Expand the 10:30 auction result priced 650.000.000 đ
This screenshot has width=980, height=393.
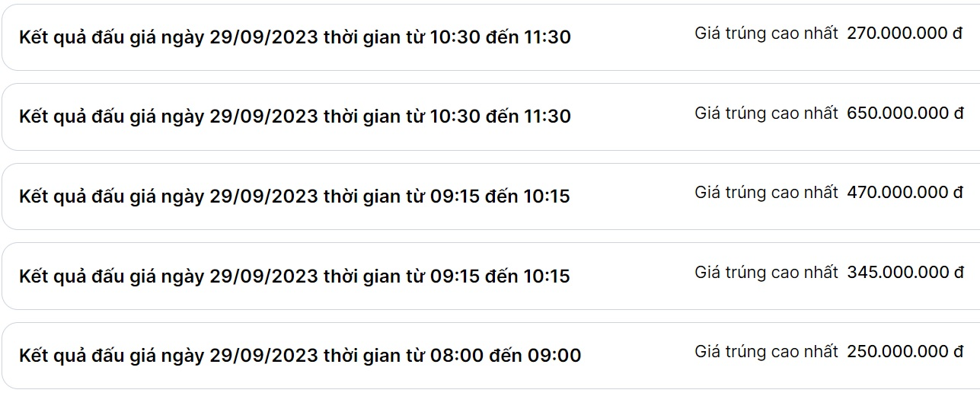pyautogui.click(x=295, y=117)
